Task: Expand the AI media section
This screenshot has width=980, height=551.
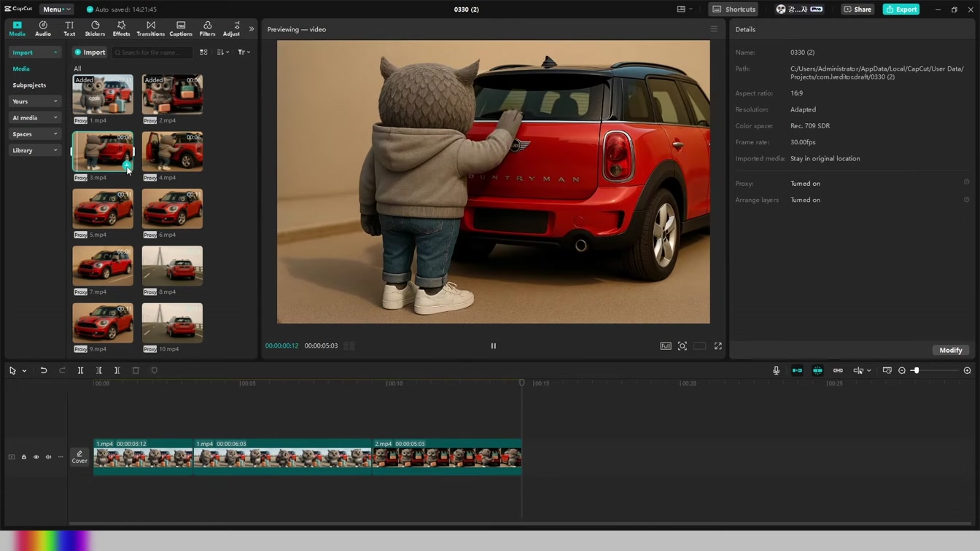Action: pyautogui.click(x=34, y=117)
